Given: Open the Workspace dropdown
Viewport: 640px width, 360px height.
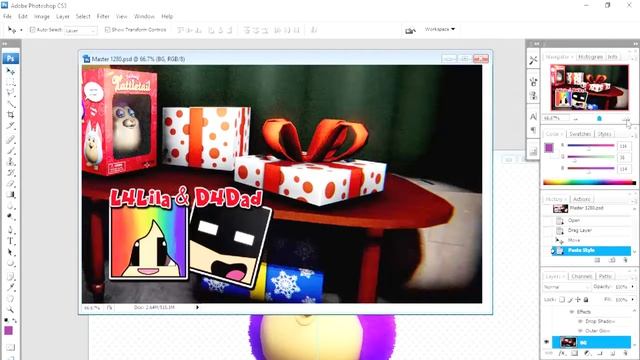Looking at the screenshot, I should [x=440, y=29].
